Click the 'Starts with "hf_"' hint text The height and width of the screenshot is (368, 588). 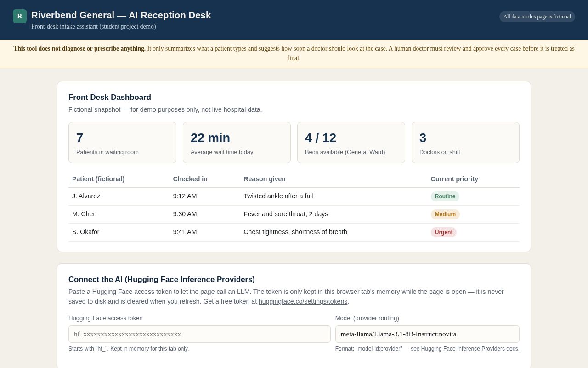point(129,349)
